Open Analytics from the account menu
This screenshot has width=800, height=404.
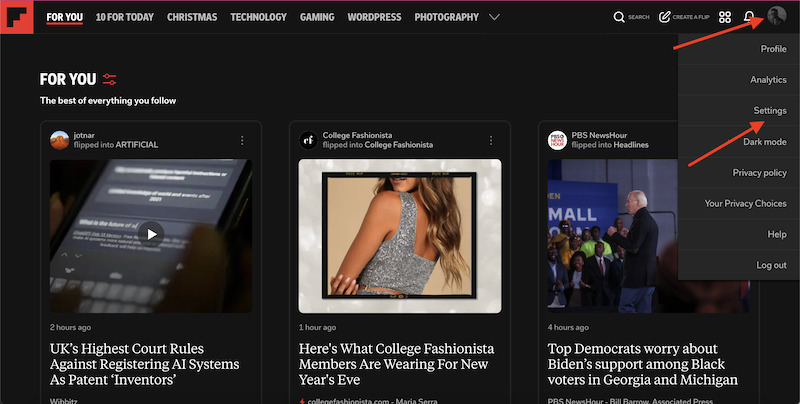(x=739, y=80)
